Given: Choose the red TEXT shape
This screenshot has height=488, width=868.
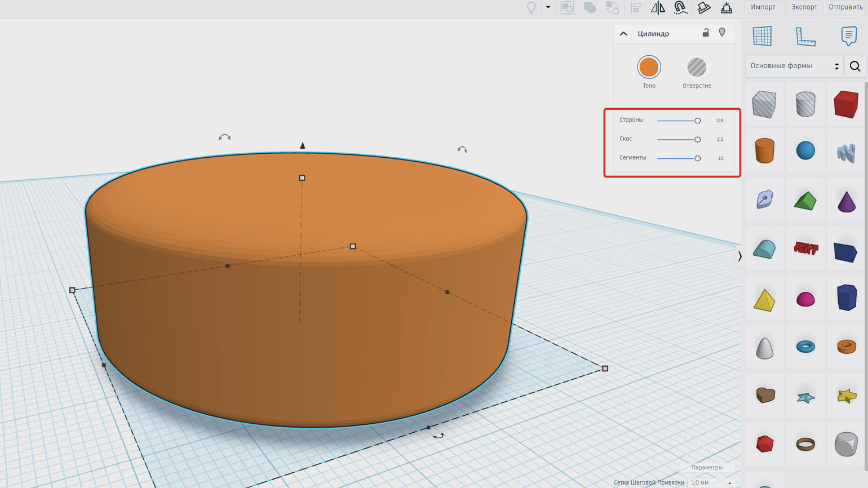Looking at the screenshot, I should point(805,249).
